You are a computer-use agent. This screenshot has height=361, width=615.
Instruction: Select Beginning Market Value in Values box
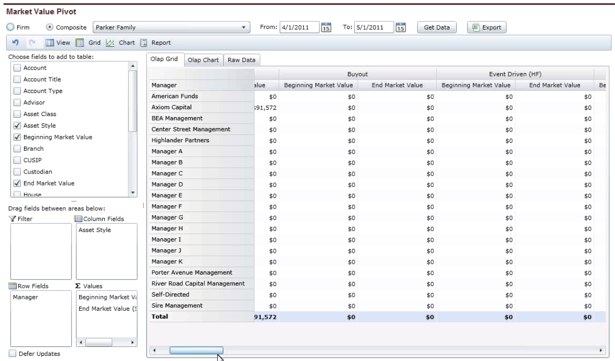point(107,297)
